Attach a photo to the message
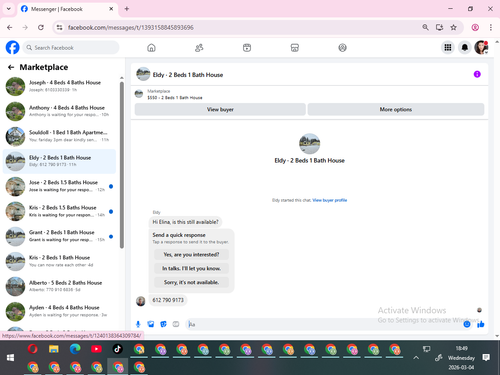 point(151,324)
